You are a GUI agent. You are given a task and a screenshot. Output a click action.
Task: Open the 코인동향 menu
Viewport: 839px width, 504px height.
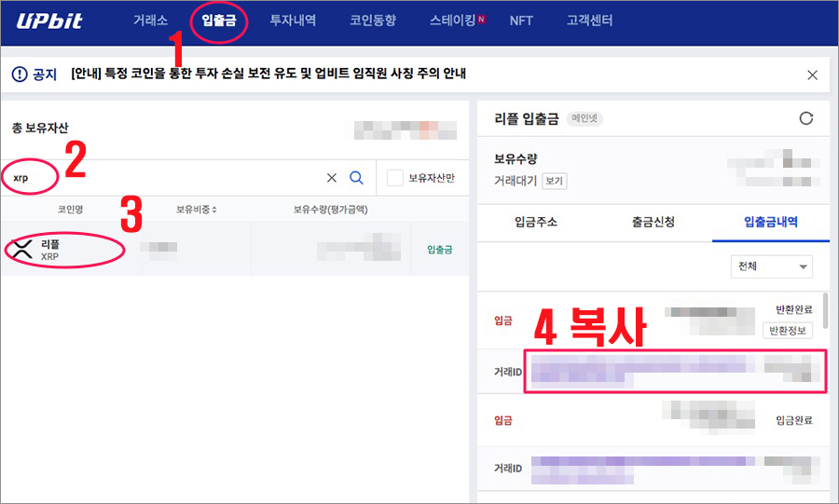pyautogui.click(x=373, y=20)
